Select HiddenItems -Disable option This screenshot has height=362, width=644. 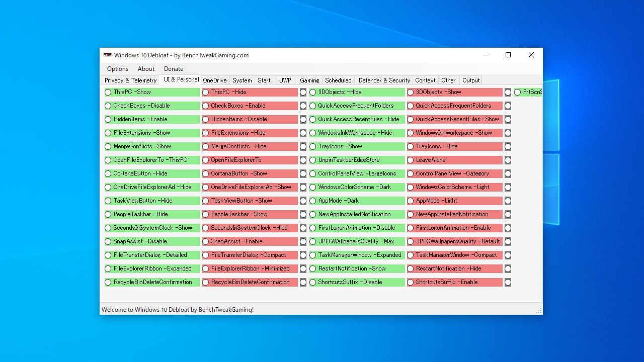[250, 120]
